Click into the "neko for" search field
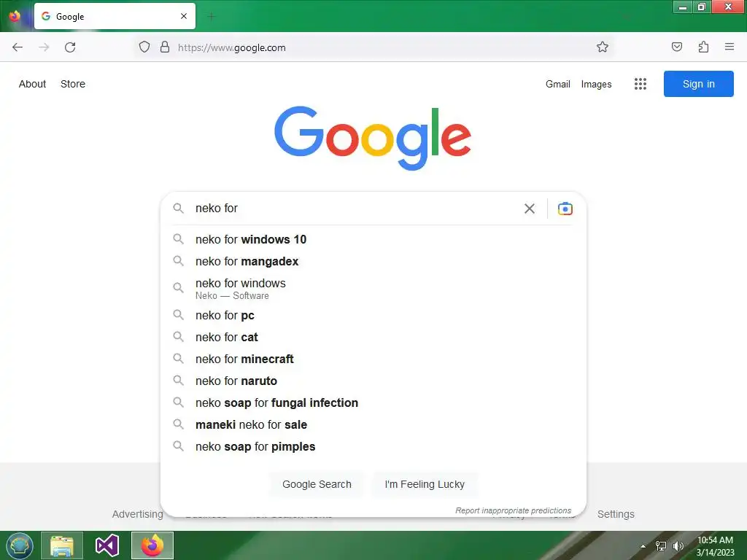The image size is (747, 560). tap(355, 209)
